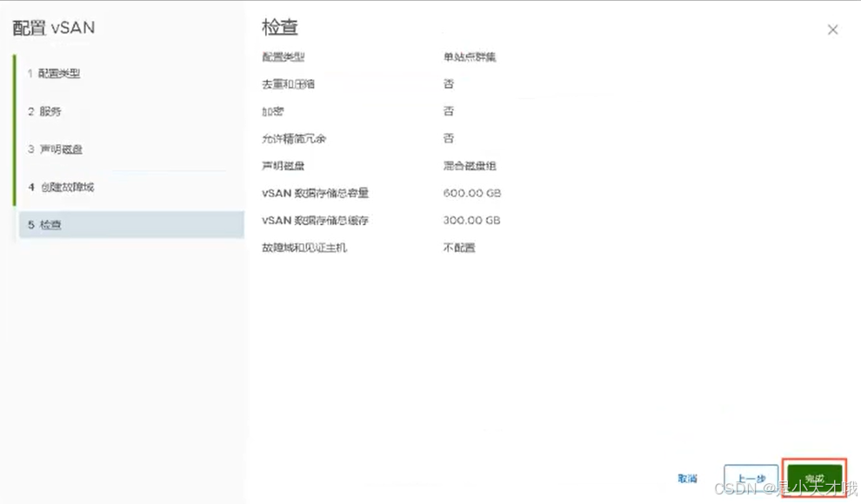Click the 否 value beside 允许精简冗余
Viewport: 861px width, 504px height.
click(449, 138)
